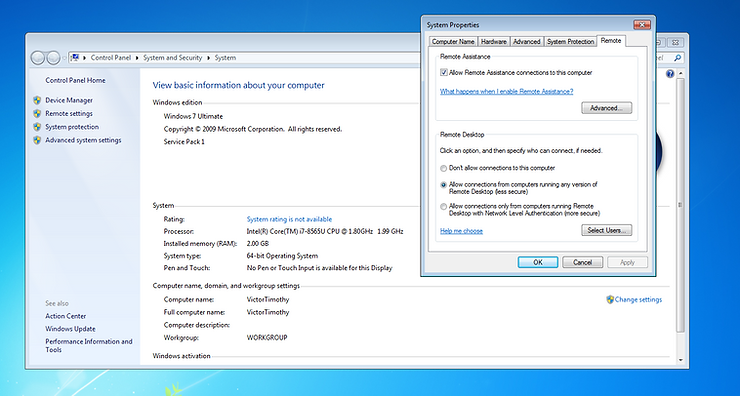This screenshot has width=740, height=396.
Task: Click the blue Help question mark icon
Action: (670, 74)
